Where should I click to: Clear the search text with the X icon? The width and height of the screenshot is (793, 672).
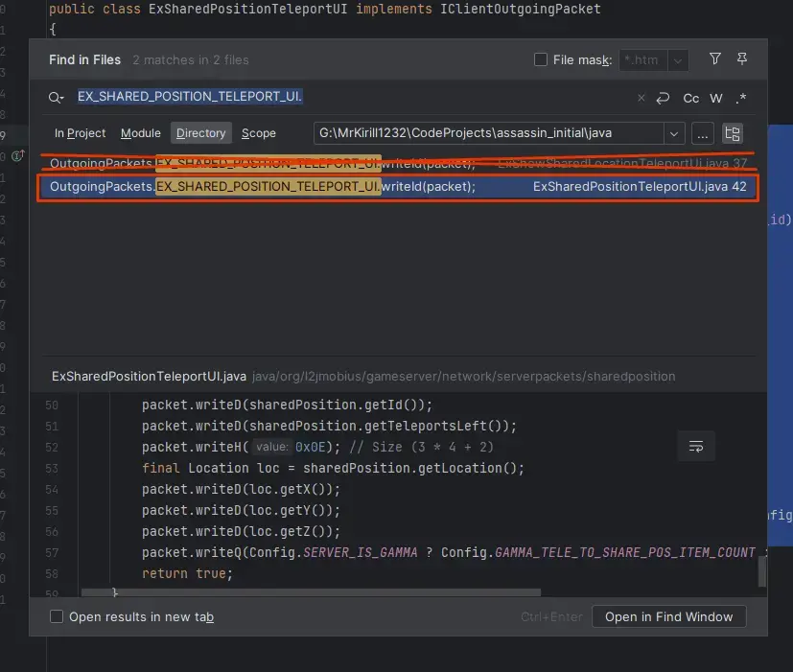641,98
